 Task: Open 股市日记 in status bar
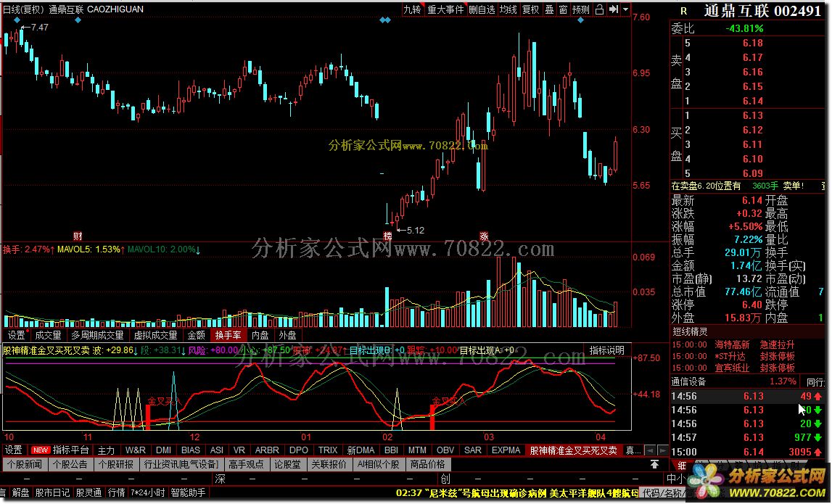click(x=52, y=492)
